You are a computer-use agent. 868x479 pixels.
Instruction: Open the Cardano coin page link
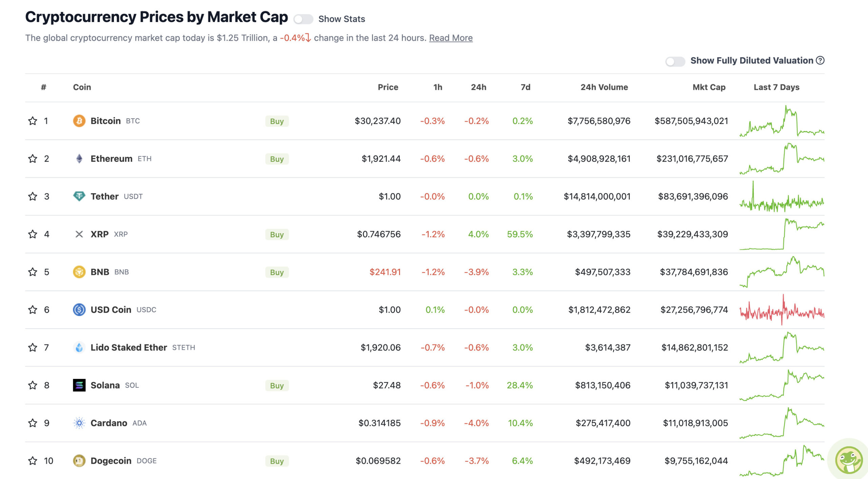coord(109,423)
